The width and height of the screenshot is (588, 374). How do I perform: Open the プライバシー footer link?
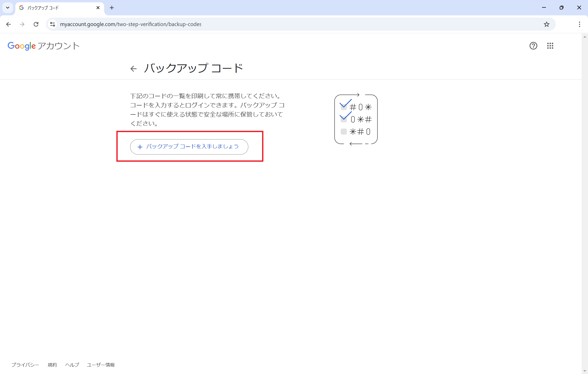pyautogui.click(x=25, y=365)
